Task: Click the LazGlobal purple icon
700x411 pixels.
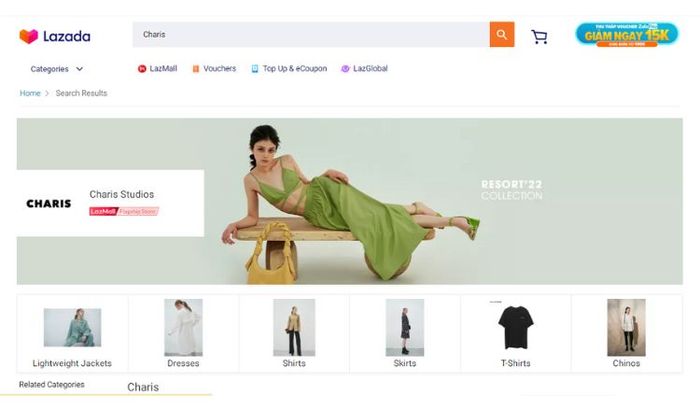Action: (x=345, y=69)
